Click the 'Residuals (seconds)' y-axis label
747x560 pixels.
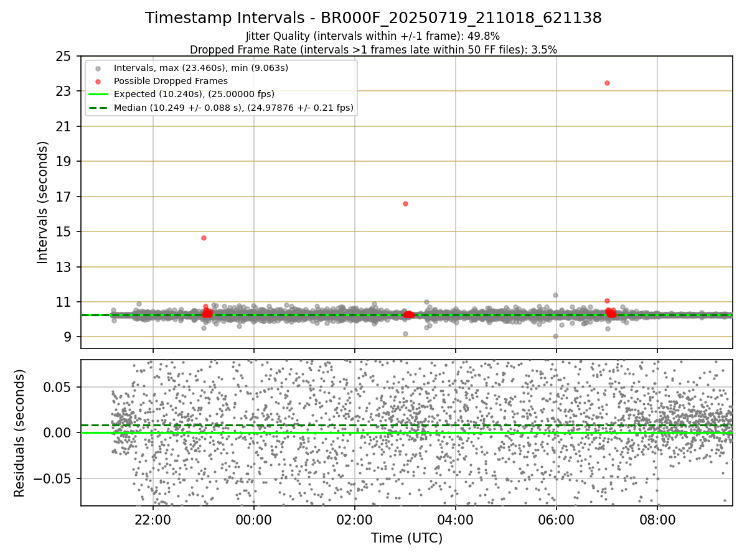pyautogui.click(x=19, y=433)
